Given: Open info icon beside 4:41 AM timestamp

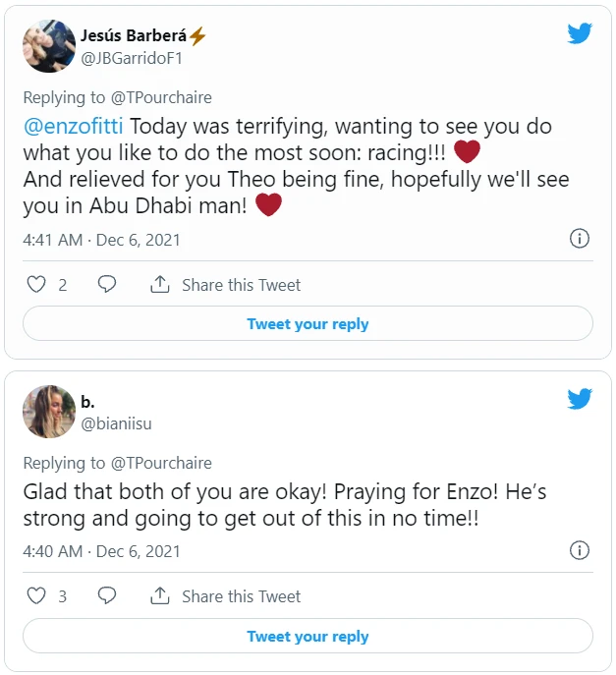Looking at the screenshot, I should pyautogui.click(x=580, y=239).
